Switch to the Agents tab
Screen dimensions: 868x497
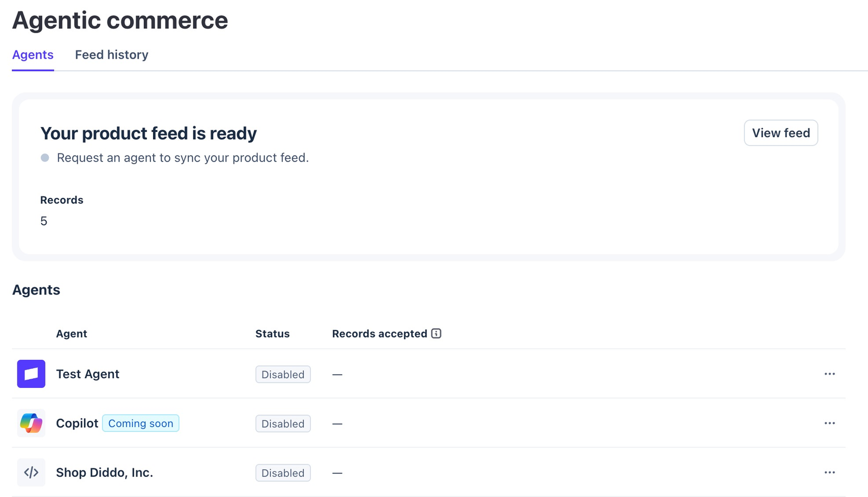coord(33,55)
